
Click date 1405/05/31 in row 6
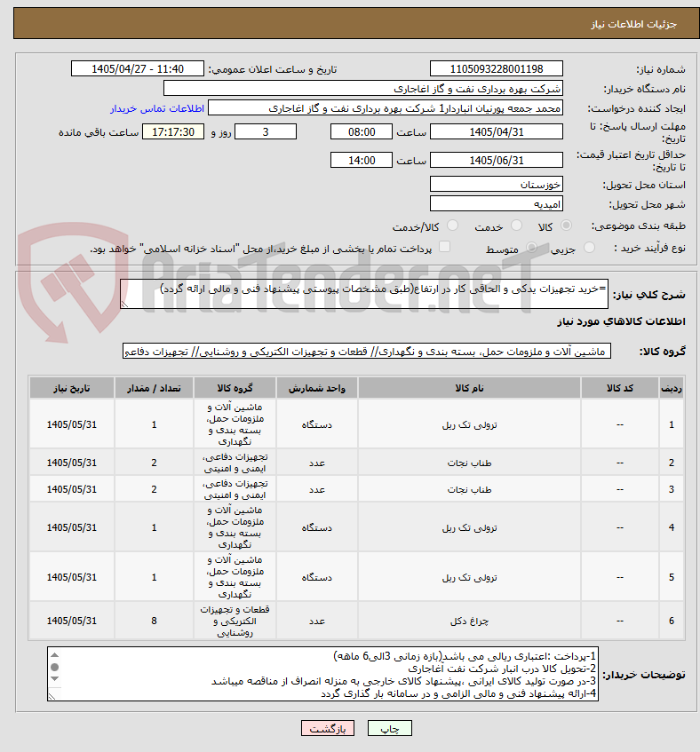point(71,621)
